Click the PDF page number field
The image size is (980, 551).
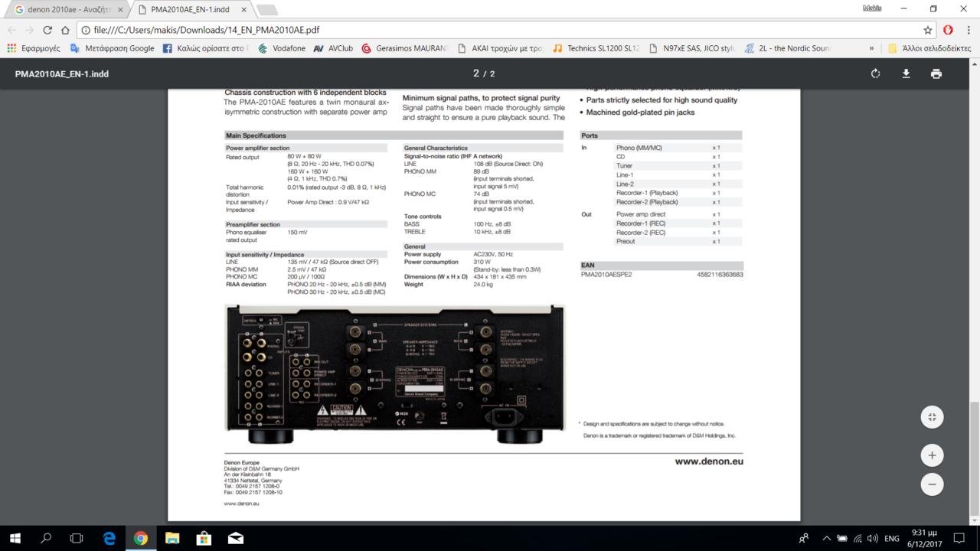tap(476, 73)
